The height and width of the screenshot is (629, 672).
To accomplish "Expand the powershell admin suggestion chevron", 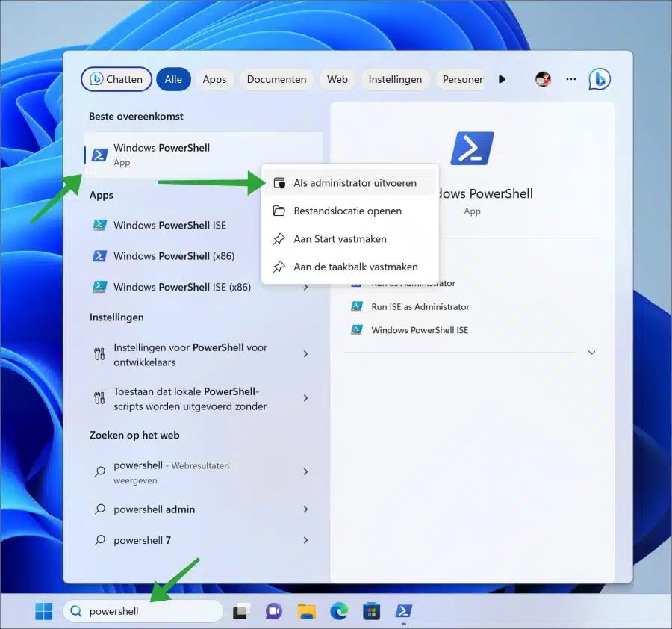I will tap(305, 509).
